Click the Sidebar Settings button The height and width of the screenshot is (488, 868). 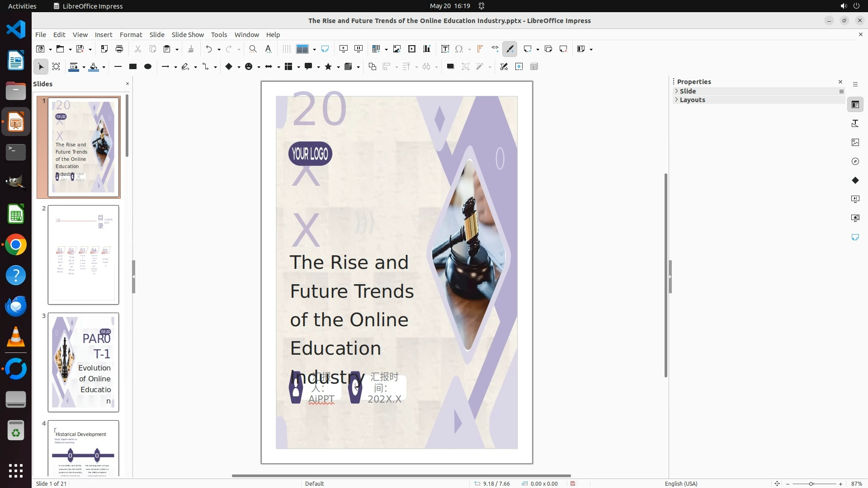click(x=855, y=84)
